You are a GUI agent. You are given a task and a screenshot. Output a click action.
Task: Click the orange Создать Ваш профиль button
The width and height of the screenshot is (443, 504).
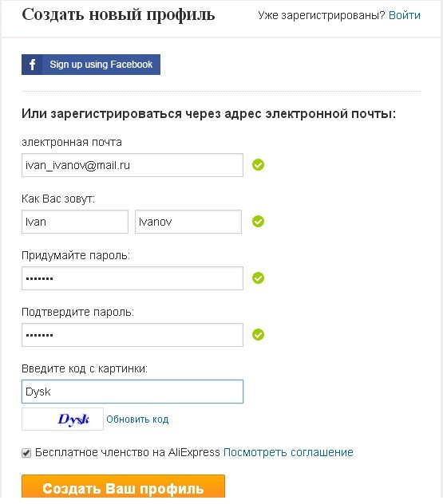[x=123, y=486]
